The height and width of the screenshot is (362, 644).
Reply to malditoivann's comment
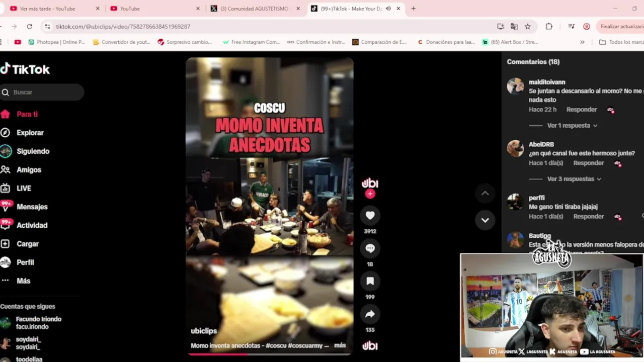pos(582,110)
